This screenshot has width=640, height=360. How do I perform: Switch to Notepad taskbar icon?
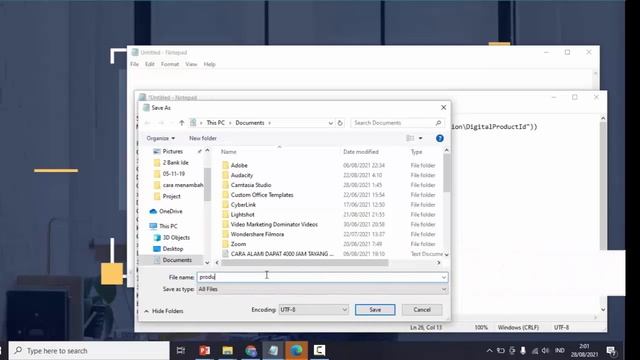273,351
